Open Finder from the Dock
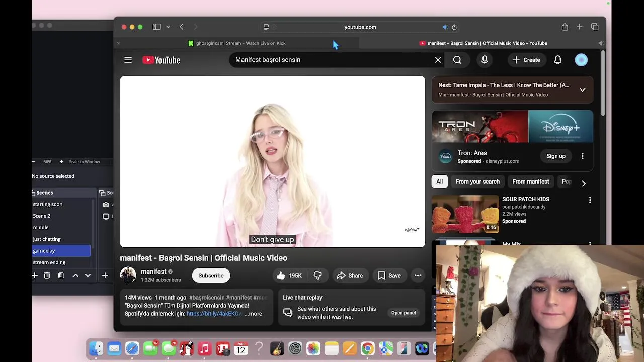Image resolution: width=644 pixels, height=362 pixels. pos(96,348)
